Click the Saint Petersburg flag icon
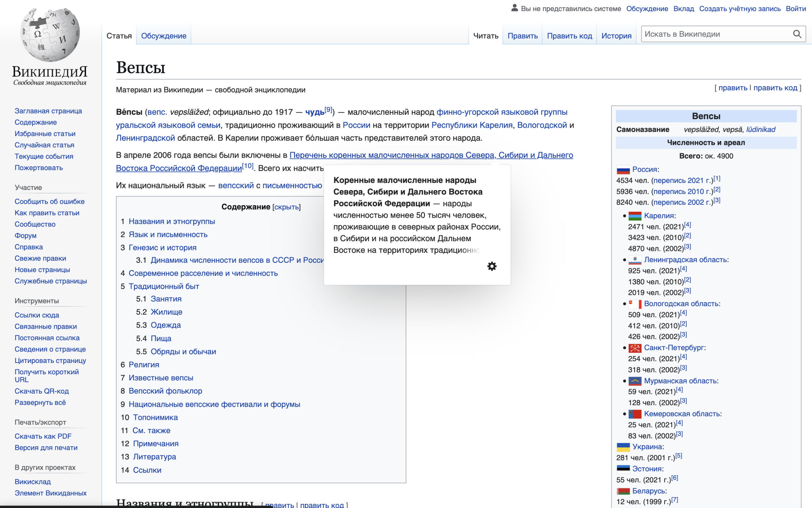The image size is (812, 508). pyautogui.click(x=635, y=348)
